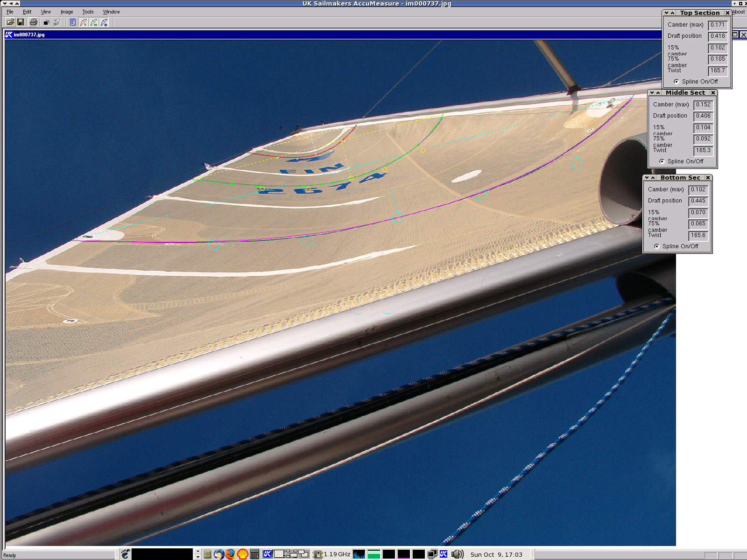Click the UK logo in im000737.jpg title bar
The width and height of the screenshot is (747, 560).
tap(8, 35)
